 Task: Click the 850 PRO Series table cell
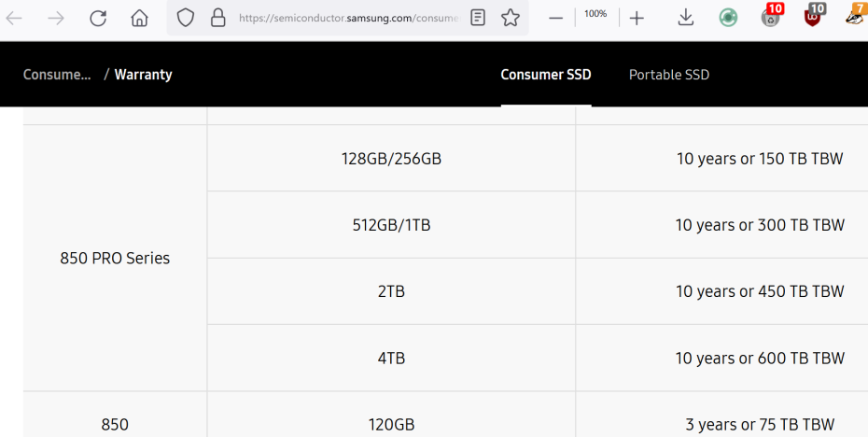click(x=115, y=259)
